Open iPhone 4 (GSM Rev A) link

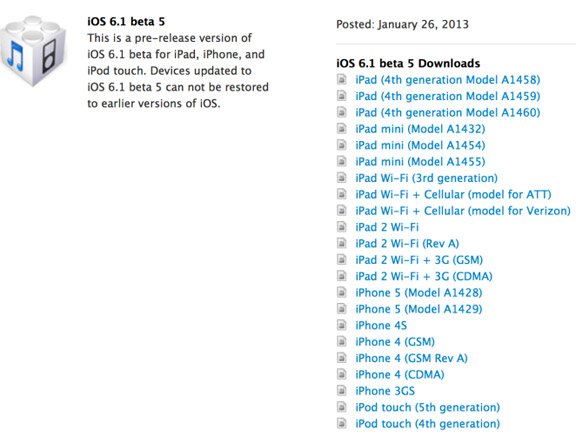[411, 358]
